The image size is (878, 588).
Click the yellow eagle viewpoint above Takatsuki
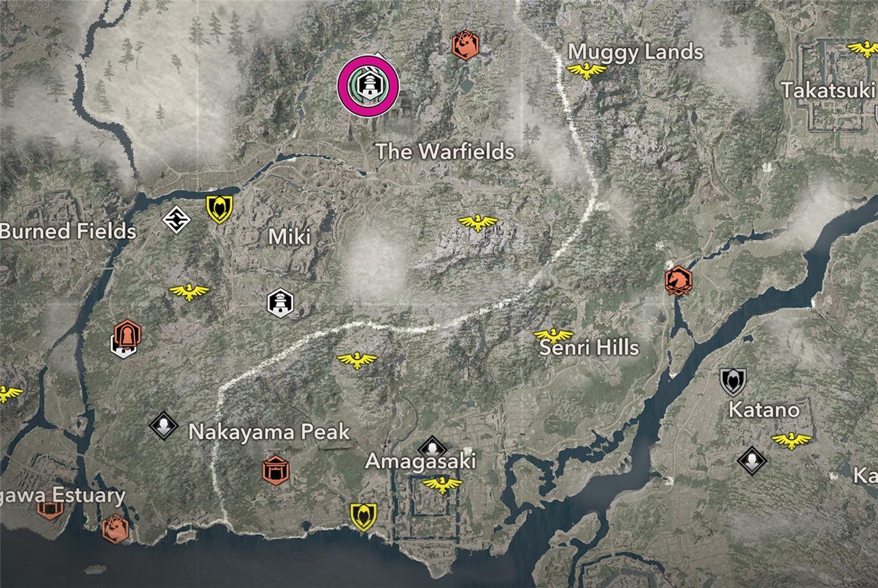click(x=863, y=49)
